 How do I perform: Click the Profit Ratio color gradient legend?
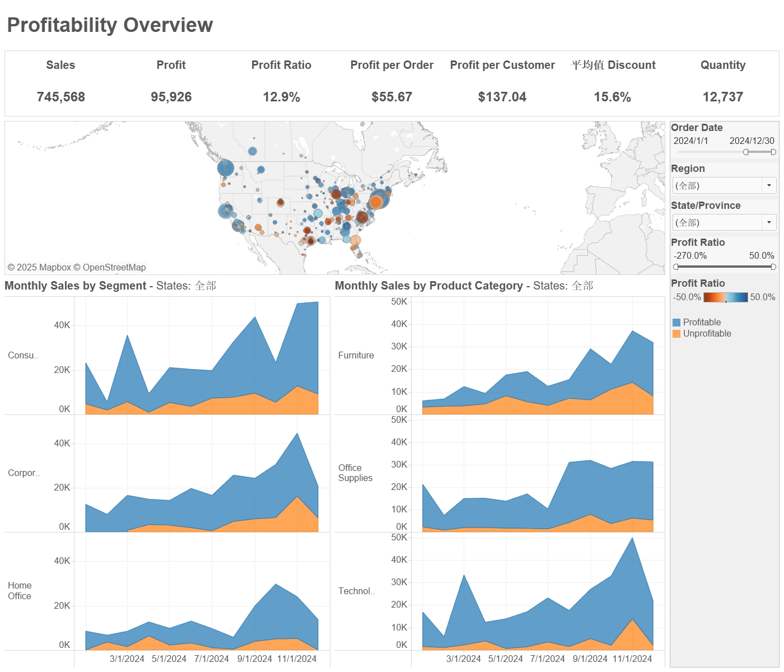[x=725, y=297]
